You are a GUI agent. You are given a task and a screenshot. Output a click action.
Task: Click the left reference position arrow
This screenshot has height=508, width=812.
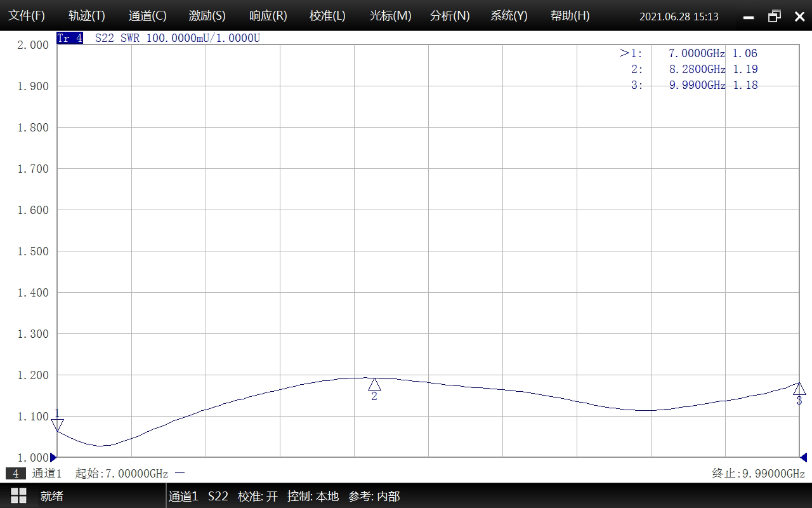[53, 457]
